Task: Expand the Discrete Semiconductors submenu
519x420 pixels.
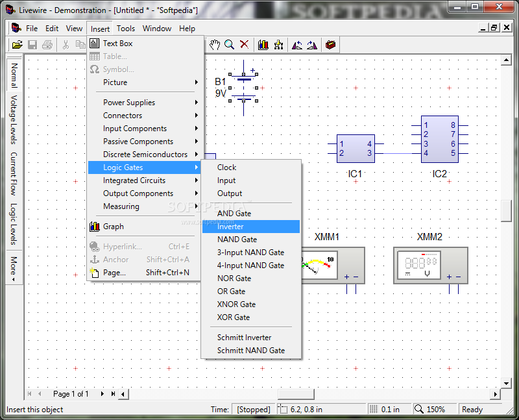Action: (145, 154)
